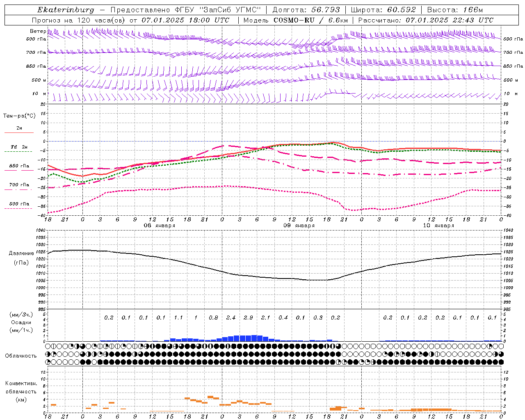Screen dimensions: 525x420
Task: Click '850 гПа' in the temperature legend
Action: tap(19, 166)
